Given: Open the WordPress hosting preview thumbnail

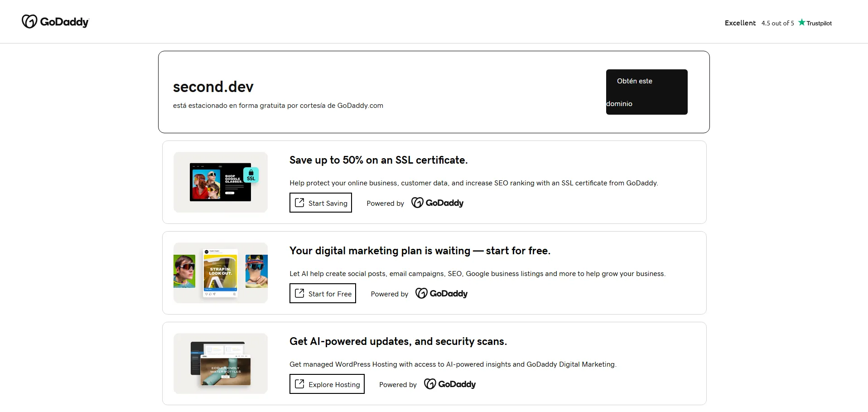Looking at the screenshot, I should pos(221,364).
